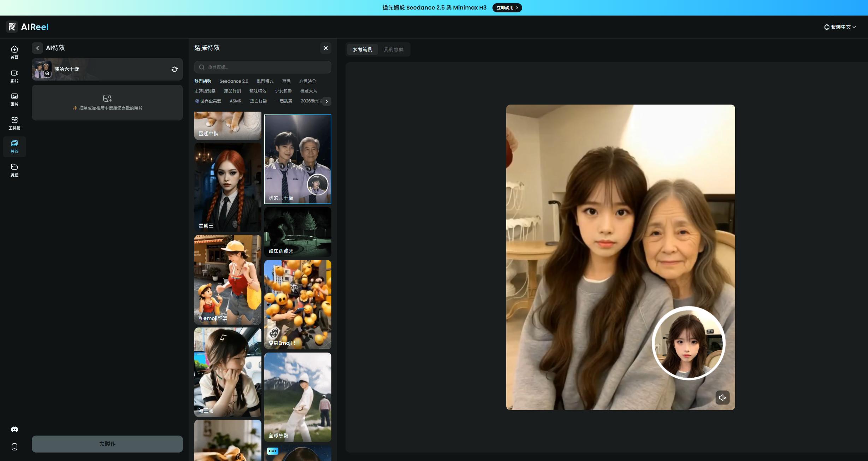Viewport: 868px width, 461px height.
Task: Select the 史詩級蛻變 category
Action: 205,91
